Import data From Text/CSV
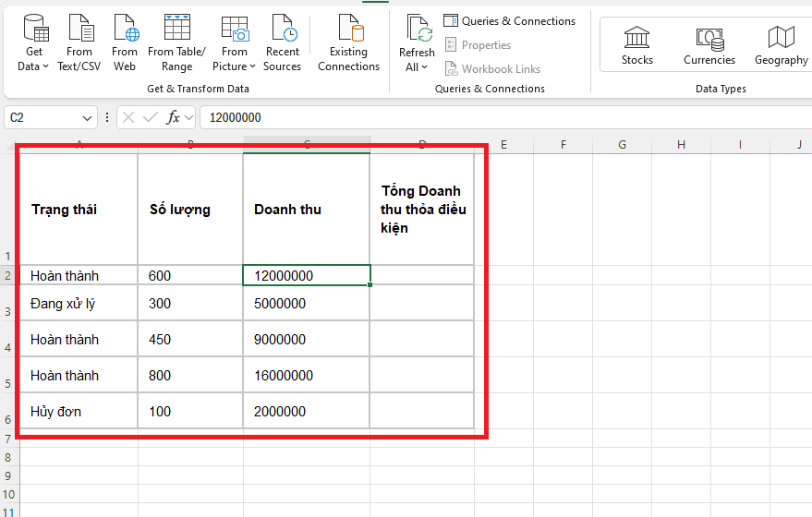This screenshot has height=517, width=812. point(79,42)
